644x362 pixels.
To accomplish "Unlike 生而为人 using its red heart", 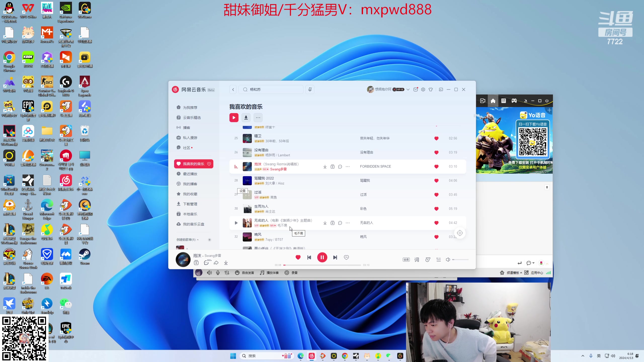I will (436, 209).
